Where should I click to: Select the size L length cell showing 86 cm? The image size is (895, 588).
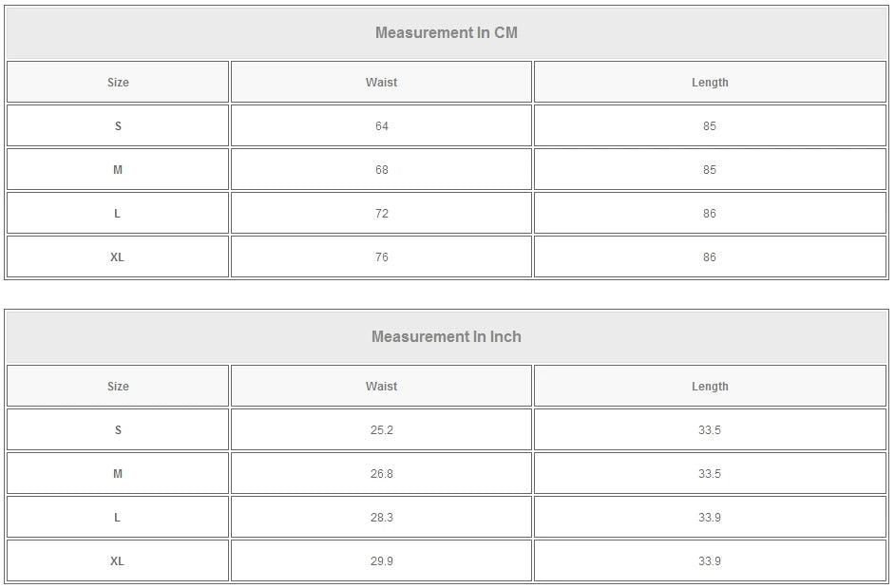tap(710, 214)
